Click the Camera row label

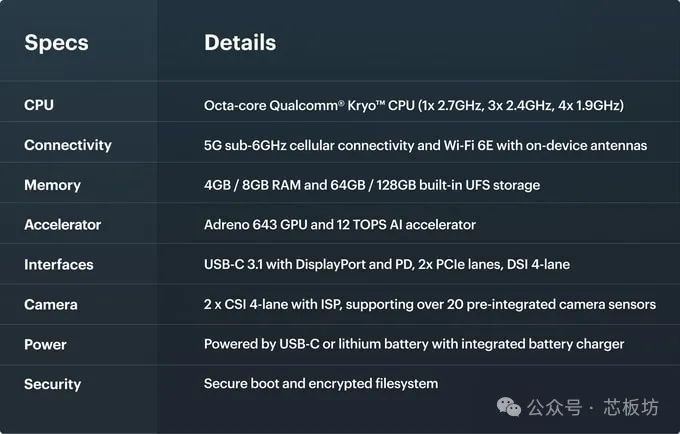tap(51, 304)
